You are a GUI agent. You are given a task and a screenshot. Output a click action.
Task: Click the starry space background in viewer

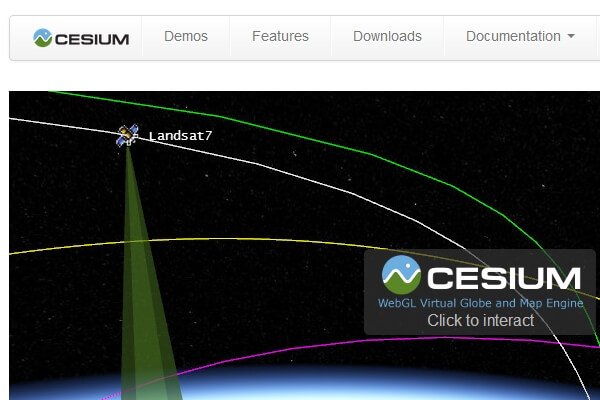268,199
